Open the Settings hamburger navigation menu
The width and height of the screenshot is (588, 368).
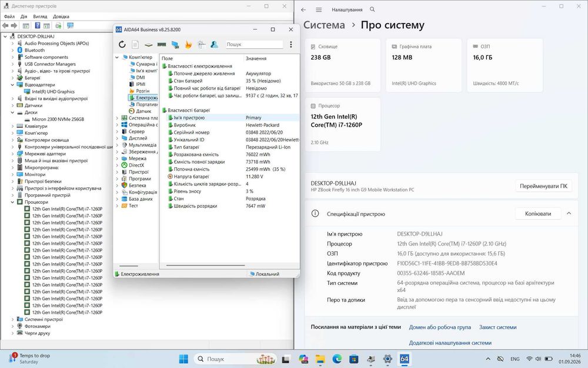pyautogui.click(x=319, y=10)
